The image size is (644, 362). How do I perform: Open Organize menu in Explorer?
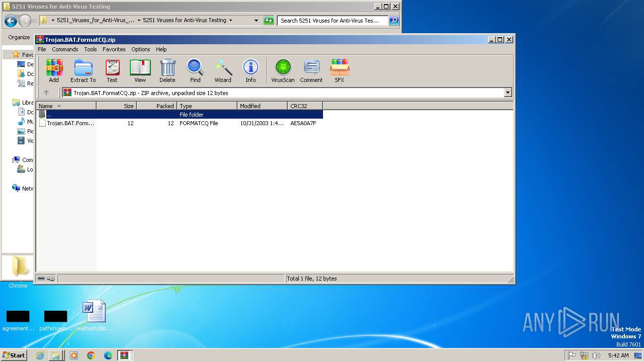(19, 37)
